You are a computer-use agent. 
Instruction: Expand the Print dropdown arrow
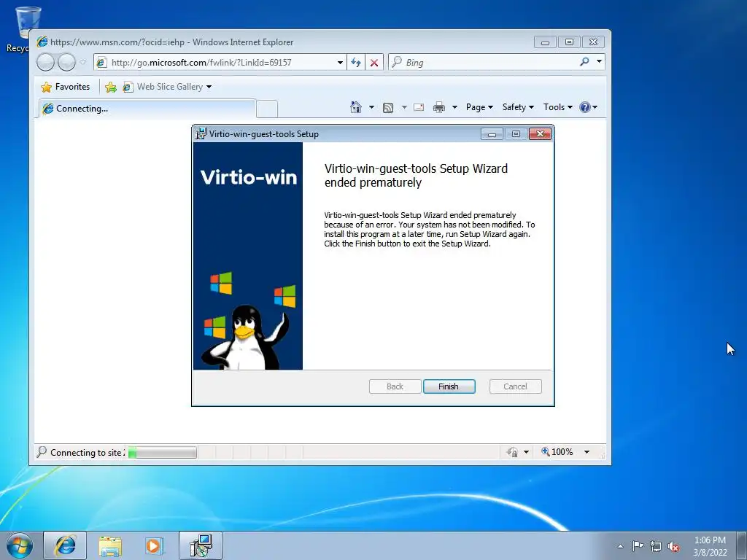coord(454,107)
